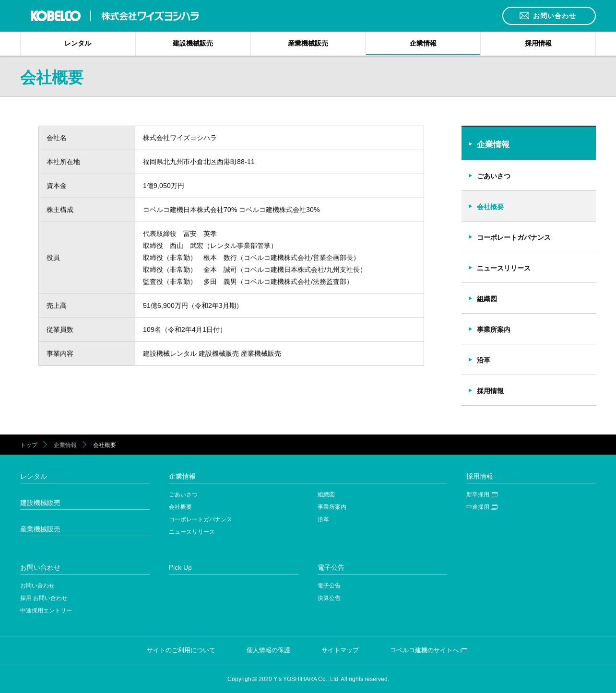
Task: Open 組織図 in the sidebar menu
Action: coord(529,299)
